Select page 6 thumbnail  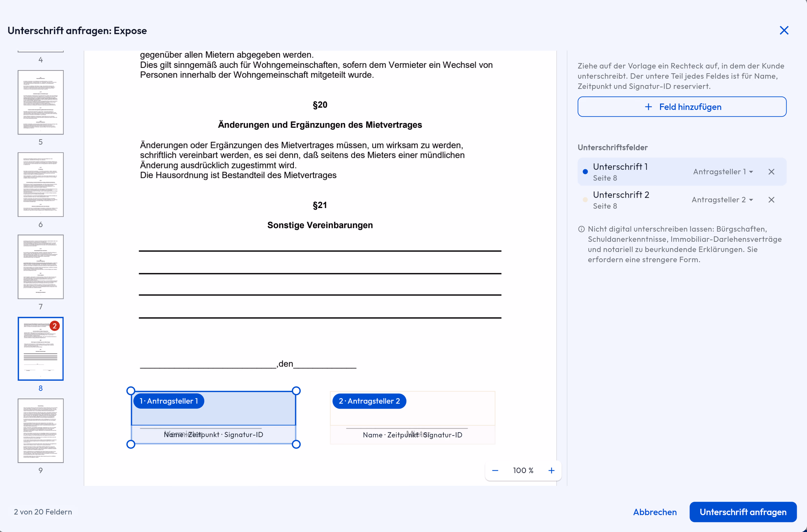tap(41, 184)
